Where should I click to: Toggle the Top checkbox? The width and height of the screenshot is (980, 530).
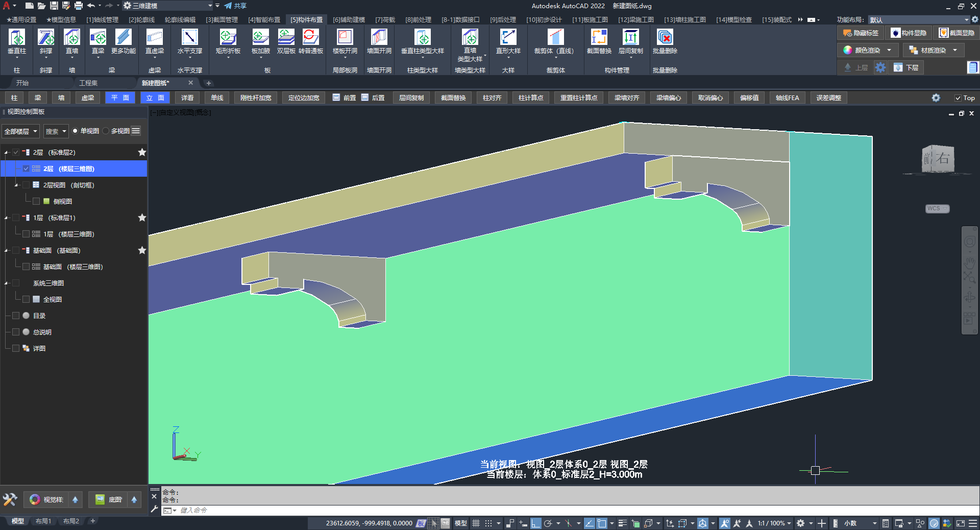click(958, 98)
